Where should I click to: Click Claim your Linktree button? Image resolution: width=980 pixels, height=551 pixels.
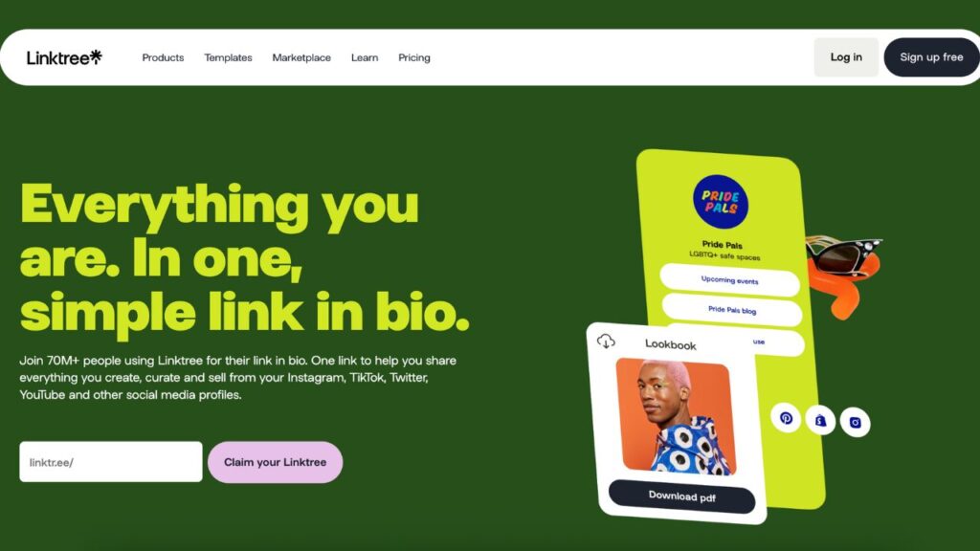pyautogui.click(x=275, y=462)
